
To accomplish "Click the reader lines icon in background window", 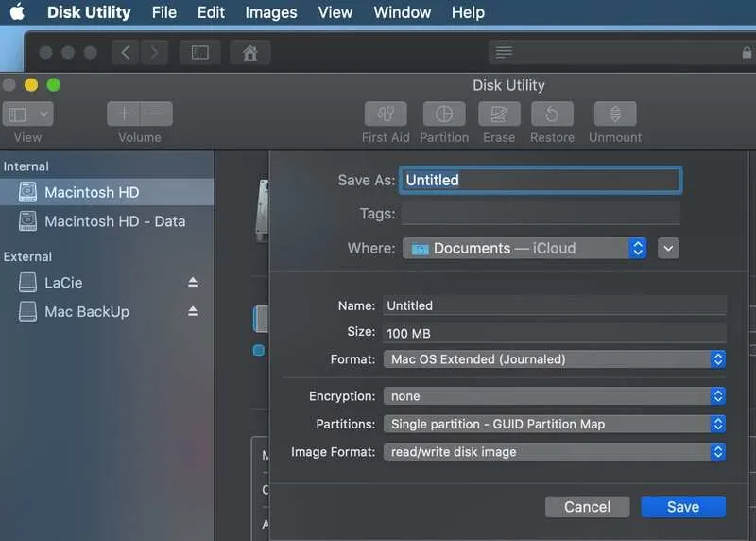I will [504, 52].
